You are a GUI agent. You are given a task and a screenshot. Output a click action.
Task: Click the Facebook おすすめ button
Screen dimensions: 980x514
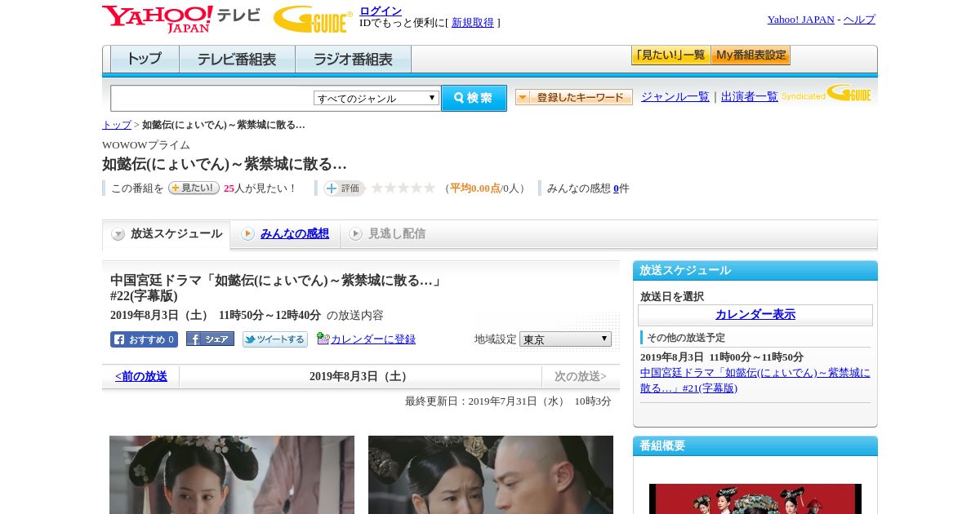pos(144,339)
